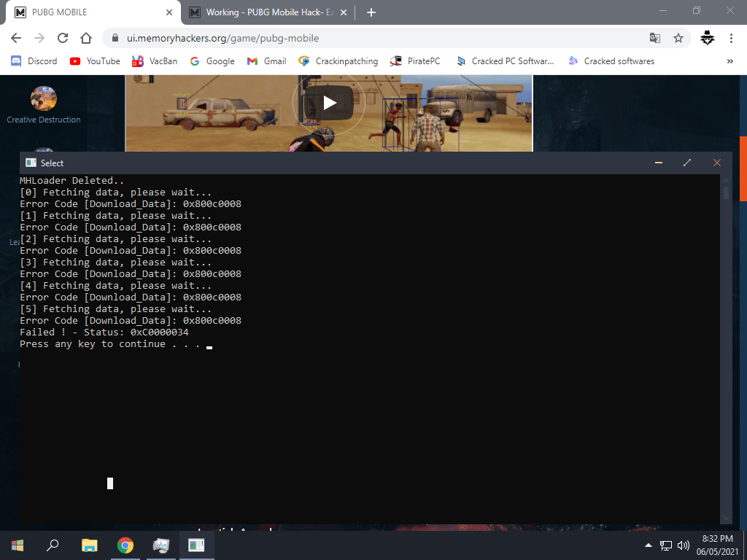The image size is (747, 560).
Task: Open the incognito profile icon
Action: [708, 38]
